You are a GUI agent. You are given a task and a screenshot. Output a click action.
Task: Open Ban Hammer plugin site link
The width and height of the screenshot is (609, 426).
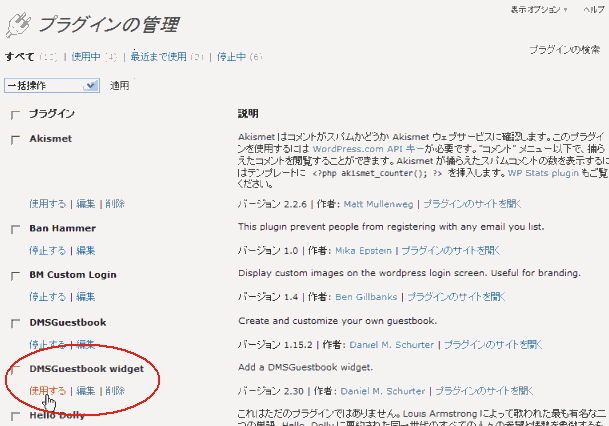451,251
